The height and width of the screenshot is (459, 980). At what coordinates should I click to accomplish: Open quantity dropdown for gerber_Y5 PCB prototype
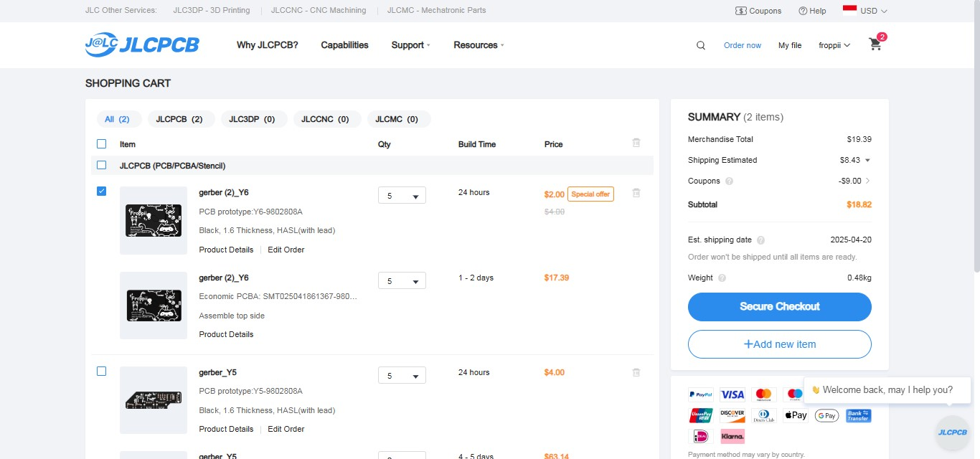point(402,376)
